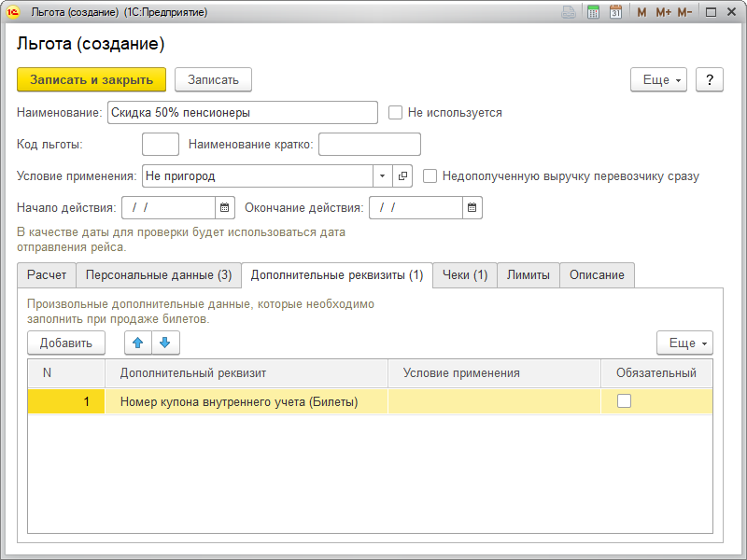Screen dimensions: 747x560
Task: Enable the Не используется checkbox
Action: (396, 113)
